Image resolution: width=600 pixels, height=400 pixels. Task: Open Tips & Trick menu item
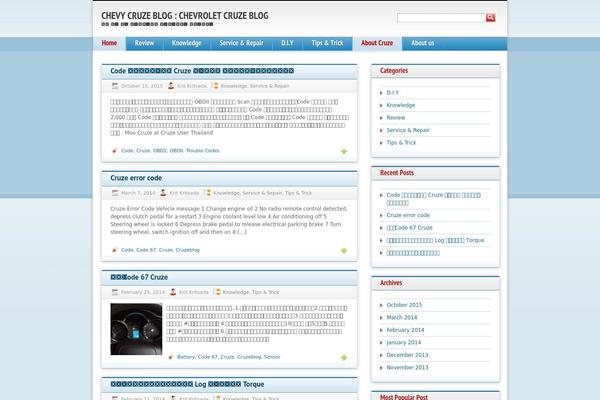tap(327, 43)
